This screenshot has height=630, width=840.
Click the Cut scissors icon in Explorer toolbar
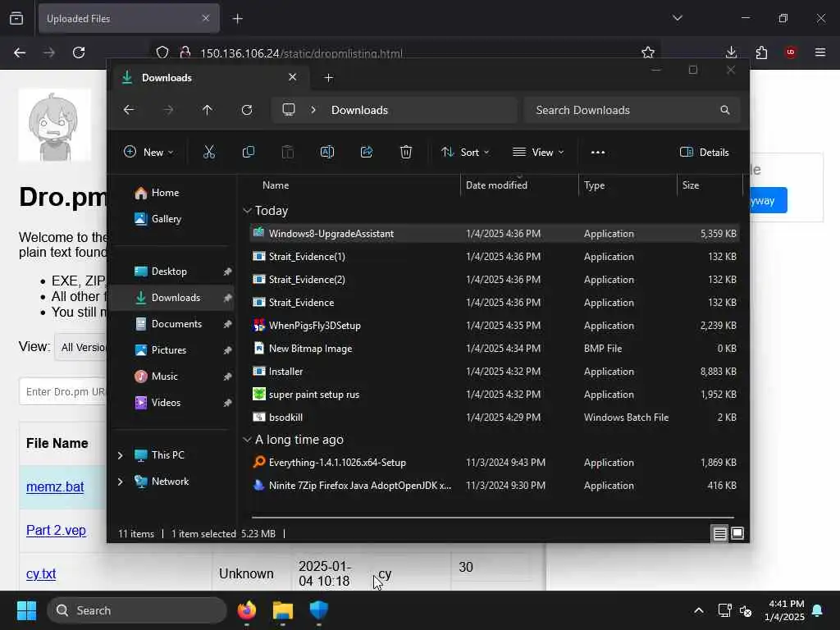(209, 152)
